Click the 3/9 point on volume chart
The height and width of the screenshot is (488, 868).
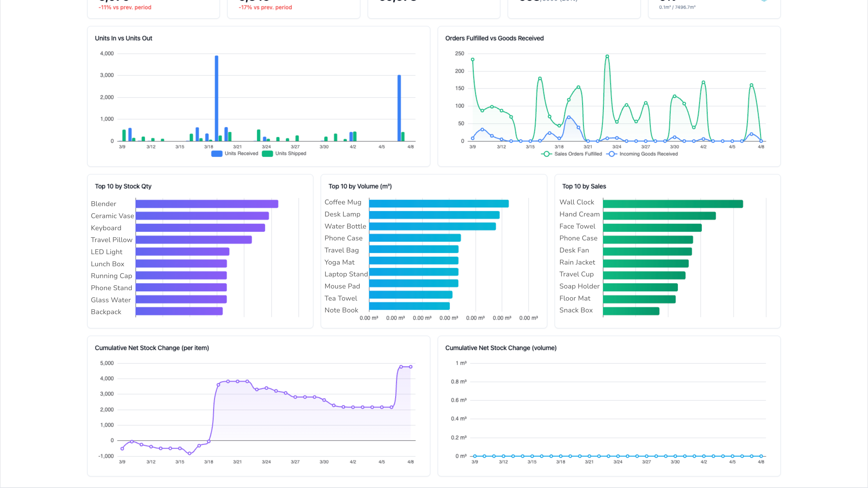[475, 456]
